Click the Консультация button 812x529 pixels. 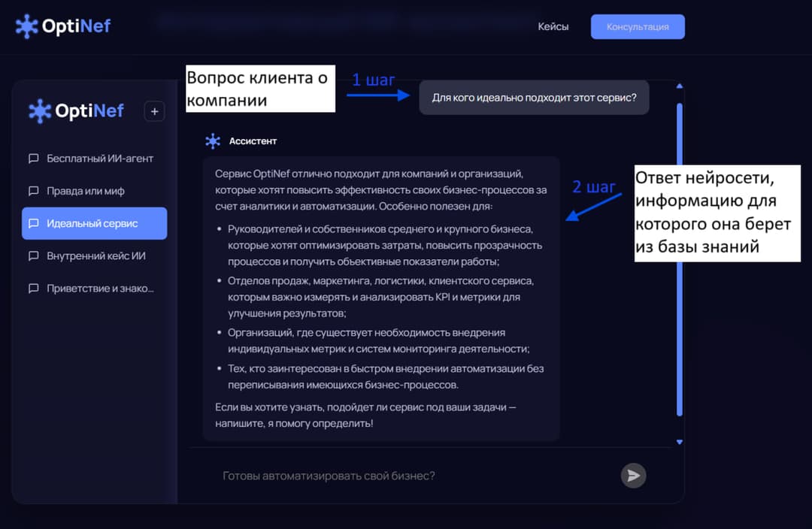[638, 26]
